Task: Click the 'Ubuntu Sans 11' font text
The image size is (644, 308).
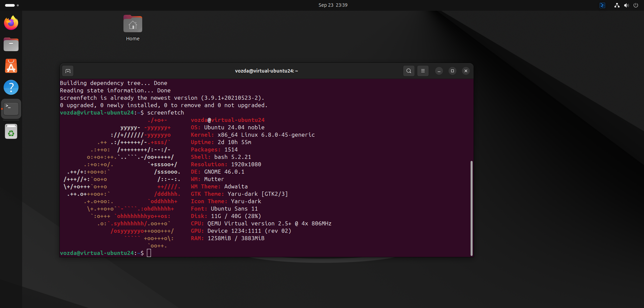Action: [x=234, y=209]
